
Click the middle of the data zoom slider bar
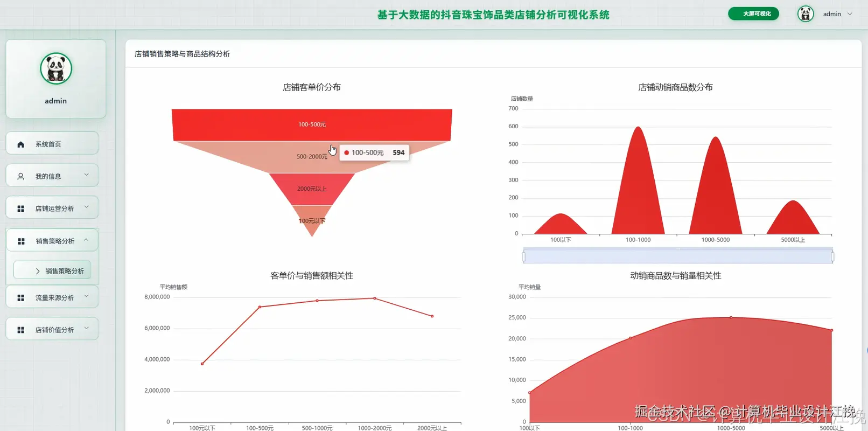[678, 256]
